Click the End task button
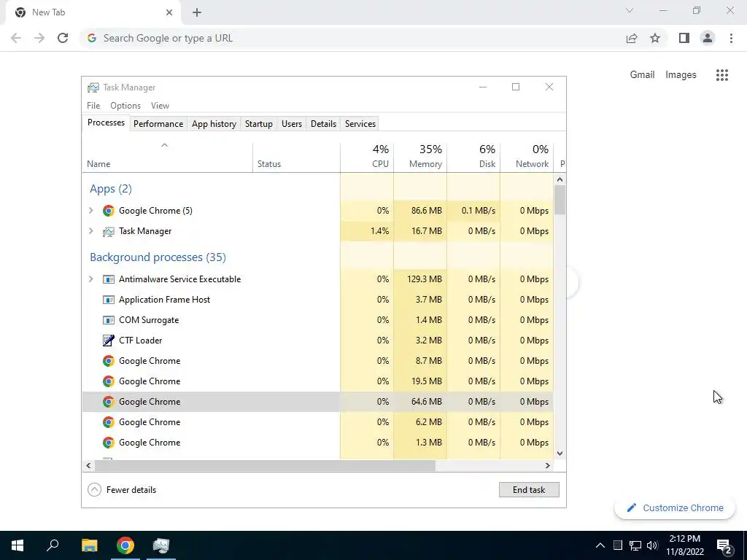The width and height of the screenshot is (747, 560). click(x=529, y=489)
